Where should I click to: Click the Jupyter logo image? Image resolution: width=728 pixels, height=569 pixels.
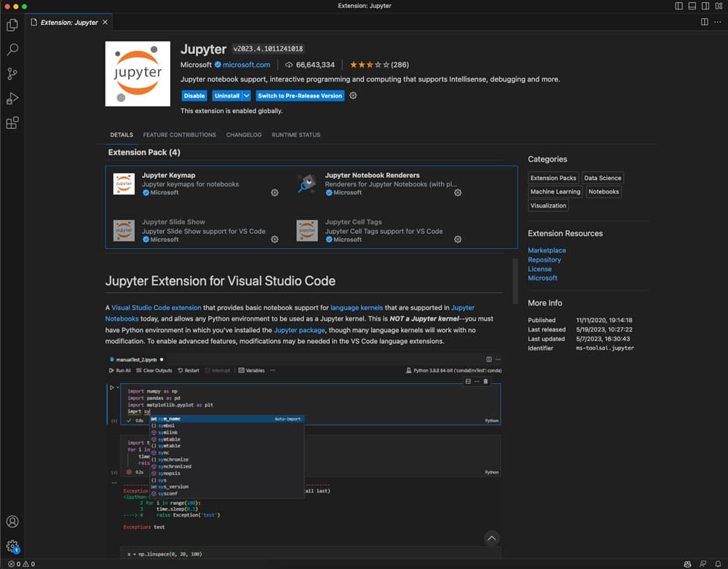pos(138,74)
